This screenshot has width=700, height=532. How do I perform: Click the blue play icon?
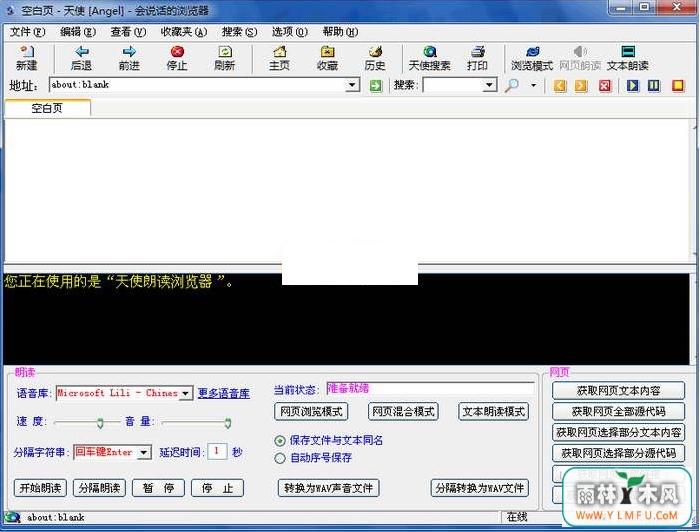(633, 85)
